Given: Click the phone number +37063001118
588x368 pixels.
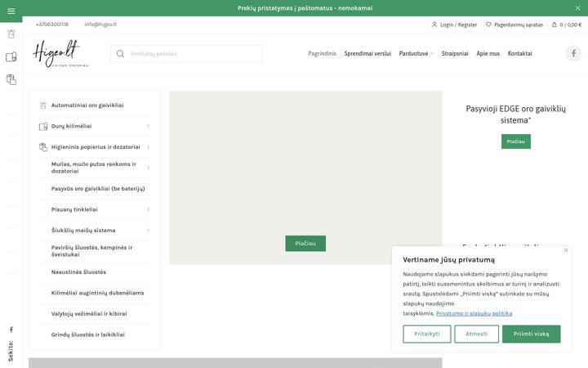Looking at the screenshot, I should [x=51, y=25].
